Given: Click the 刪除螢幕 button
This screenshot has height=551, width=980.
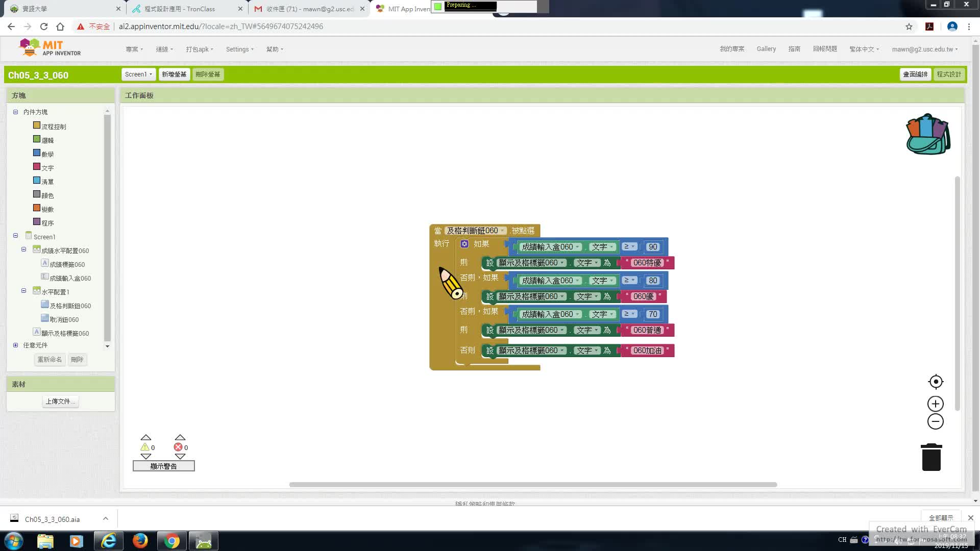Looking at the screenshot, I should tap(208, 74).
